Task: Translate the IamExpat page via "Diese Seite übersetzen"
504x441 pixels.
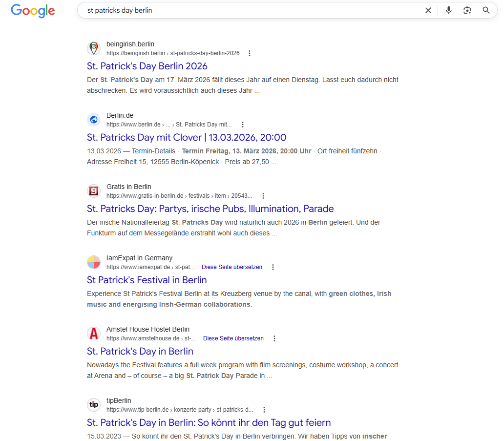Action: [232, 267]
